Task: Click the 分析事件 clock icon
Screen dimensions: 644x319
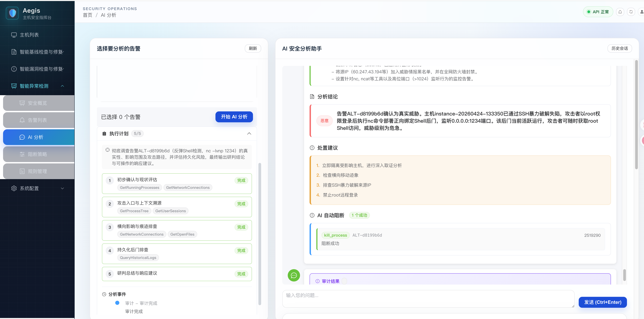Action: click(x=104, y=294)
